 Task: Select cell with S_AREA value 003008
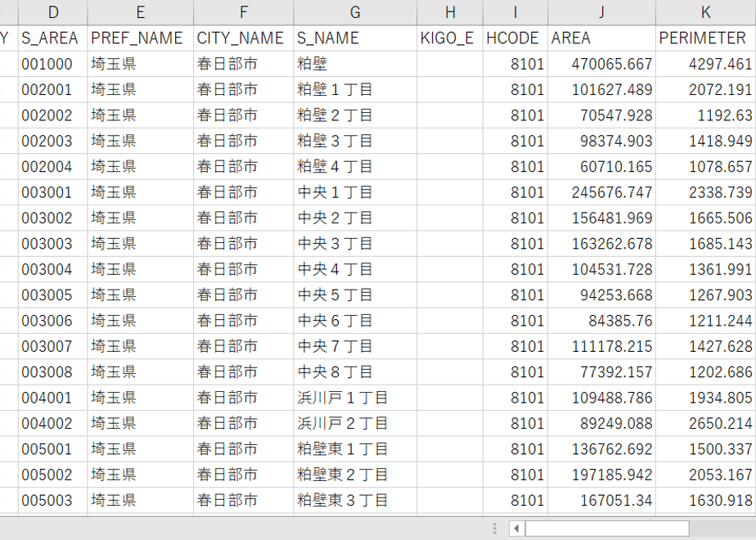click(x=53, y=372)
